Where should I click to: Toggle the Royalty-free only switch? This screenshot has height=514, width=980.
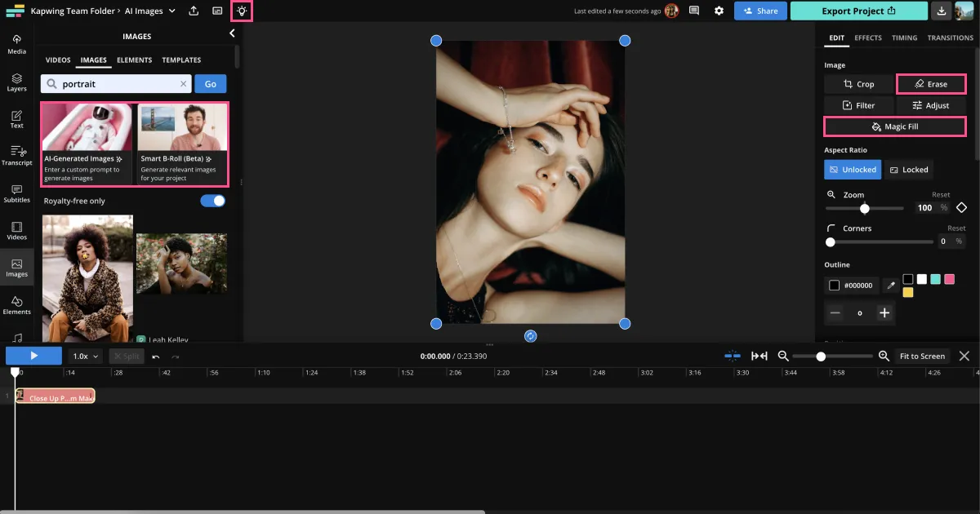(x=212, y=200)
